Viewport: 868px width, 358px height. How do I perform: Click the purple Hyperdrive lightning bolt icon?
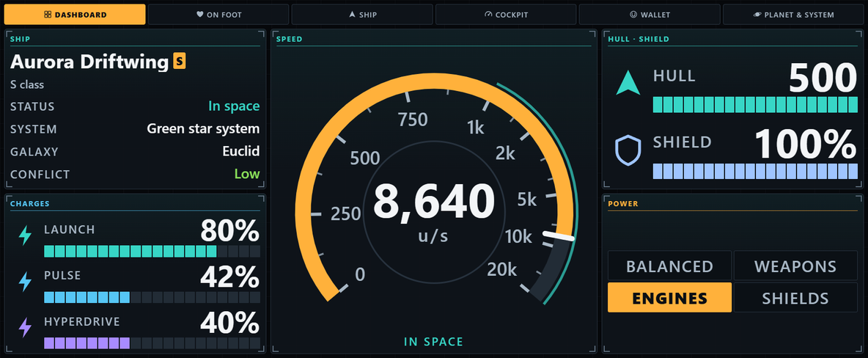pos(26,327)
